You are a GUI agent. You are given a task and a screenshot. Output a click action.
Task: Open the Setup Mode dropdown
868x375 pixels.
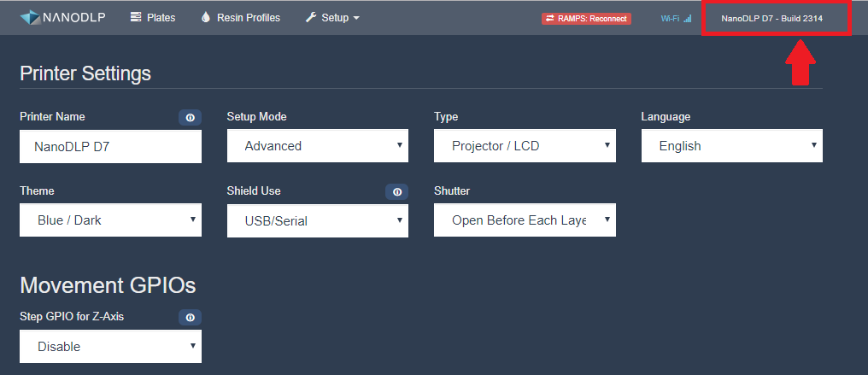point(318,146)
